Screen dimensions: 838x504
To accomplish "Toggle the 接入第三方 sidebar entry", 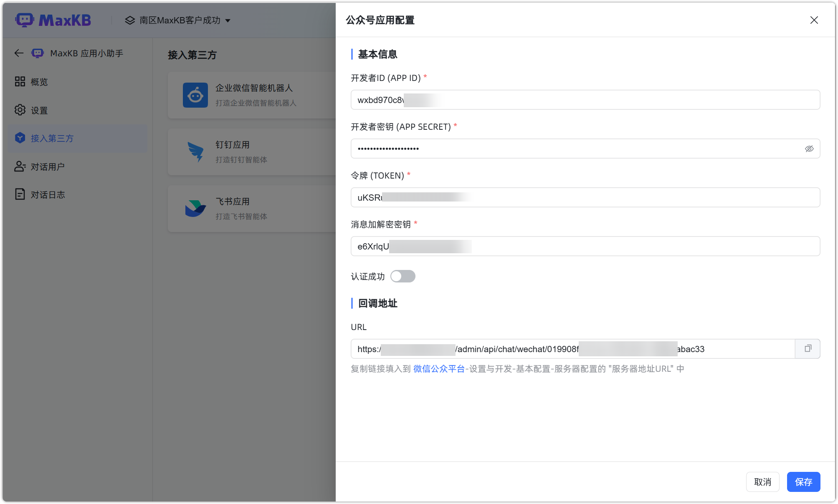I will point(77,138).
